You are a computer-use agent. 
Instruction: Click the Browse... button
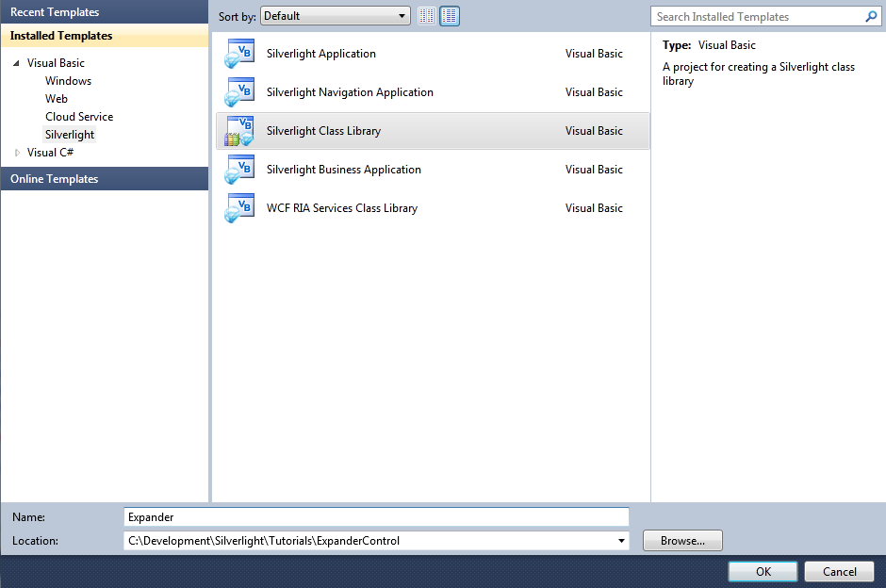(682, 541)
